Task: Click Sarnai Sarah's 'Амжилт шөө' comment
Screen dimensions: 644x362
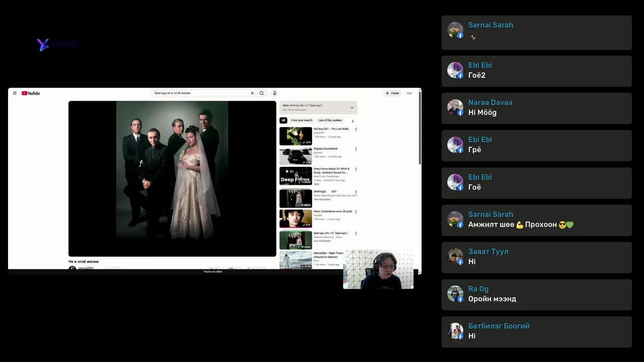Action: 536,219
